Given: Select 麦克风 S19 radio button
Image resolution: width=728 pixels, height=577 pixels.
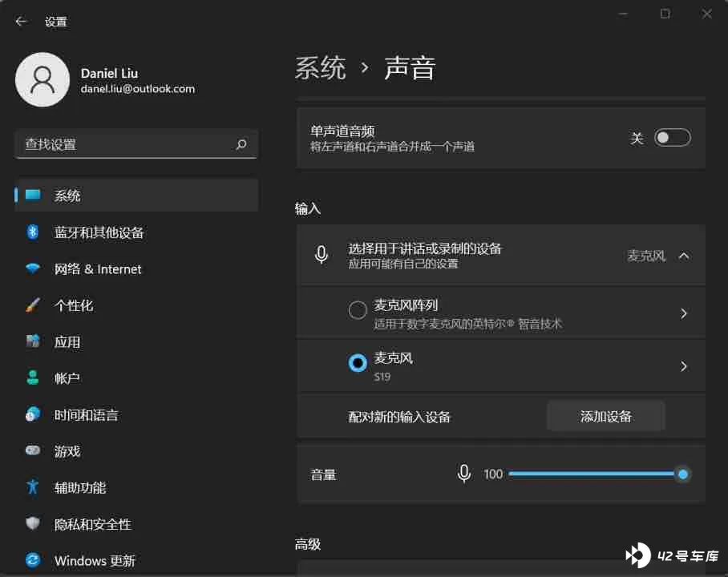Looking at the screenshot, I should click(x=358, y=363).
